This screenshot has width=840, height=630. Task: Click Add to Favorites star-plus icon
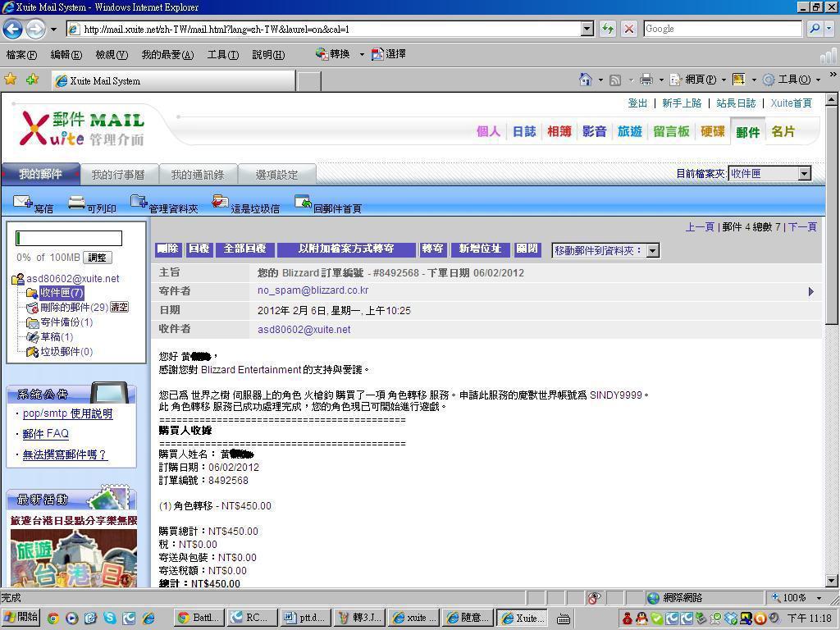point(32,80)
